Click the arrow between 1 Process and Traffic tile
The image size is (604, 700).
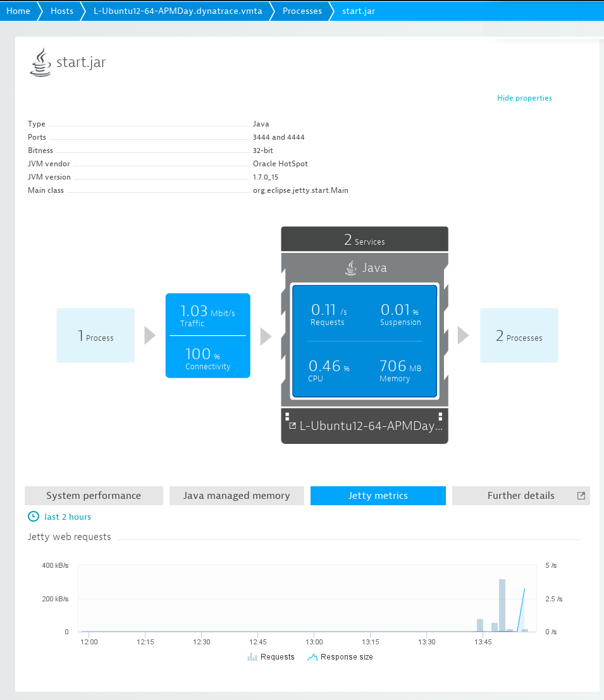click(150, 335)
